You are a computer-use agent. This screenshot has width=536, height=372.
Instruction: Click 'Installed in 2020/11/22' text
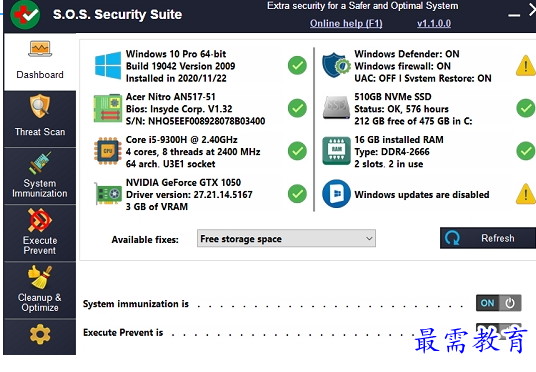(176, 78)
